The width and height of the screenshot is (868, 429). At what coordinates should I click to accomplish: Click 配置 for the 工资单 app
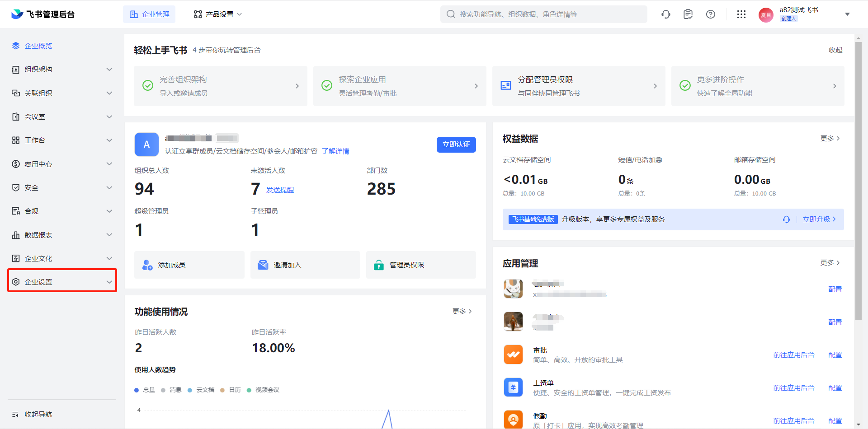click(x=835, y=388)
